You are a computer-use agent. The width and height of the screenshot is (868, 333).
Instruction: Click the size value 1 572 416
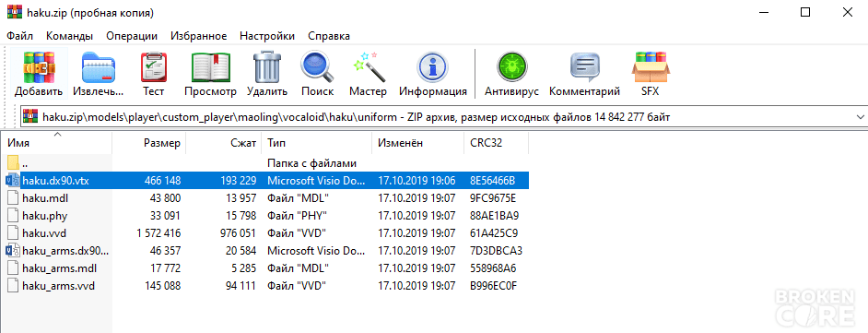pyautogui.click(x=158, y=233)
